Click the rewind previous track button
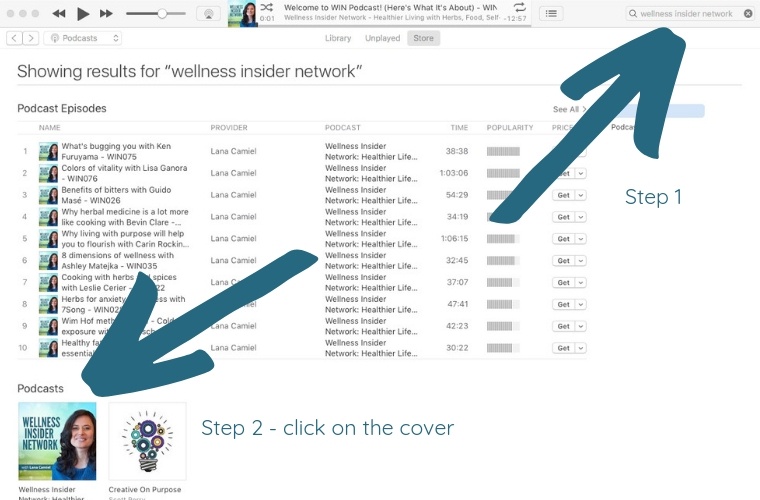 pos(59,14)
